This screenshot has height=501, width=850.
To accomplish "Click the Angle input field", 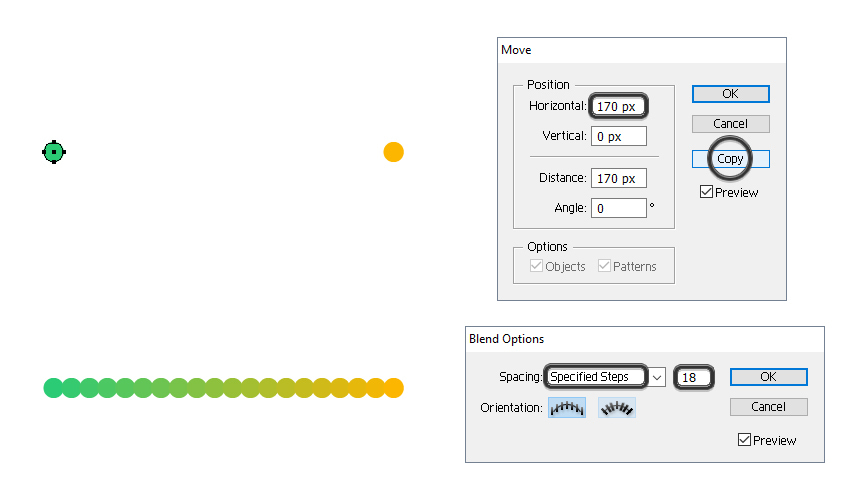I will (619, 208).
